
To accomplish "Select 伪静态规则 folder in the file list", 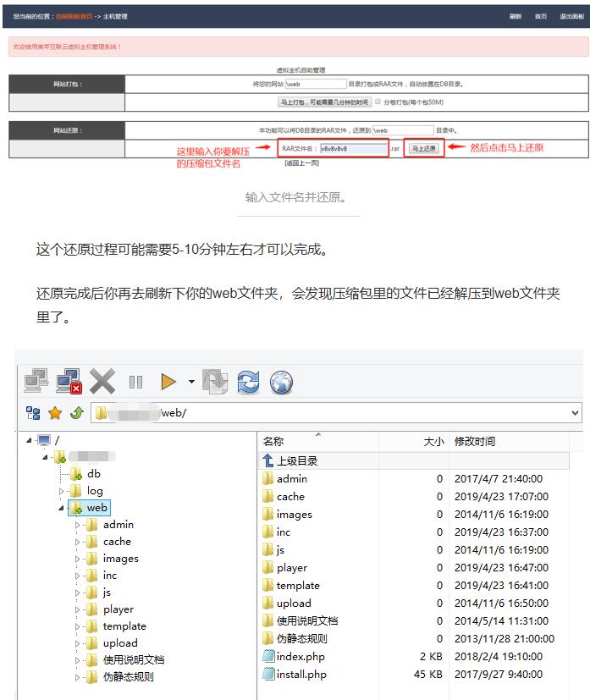I will pos(301,639).
